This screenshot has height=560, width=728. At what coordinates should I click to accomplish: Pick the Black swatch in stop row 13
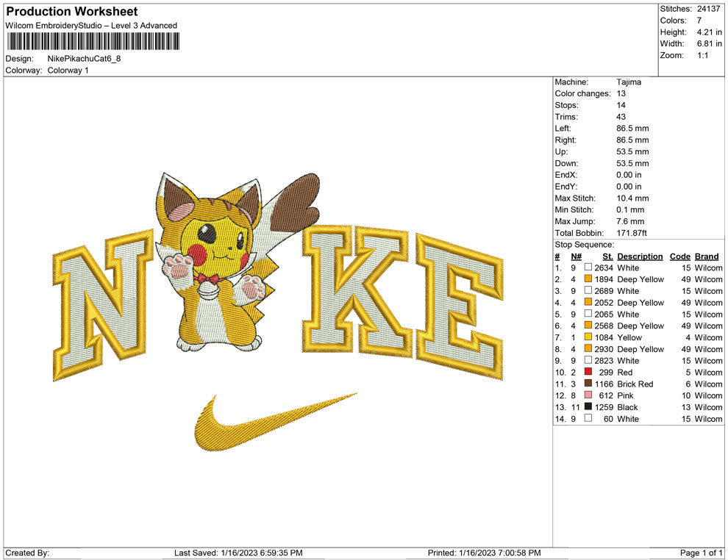(588, 406)
